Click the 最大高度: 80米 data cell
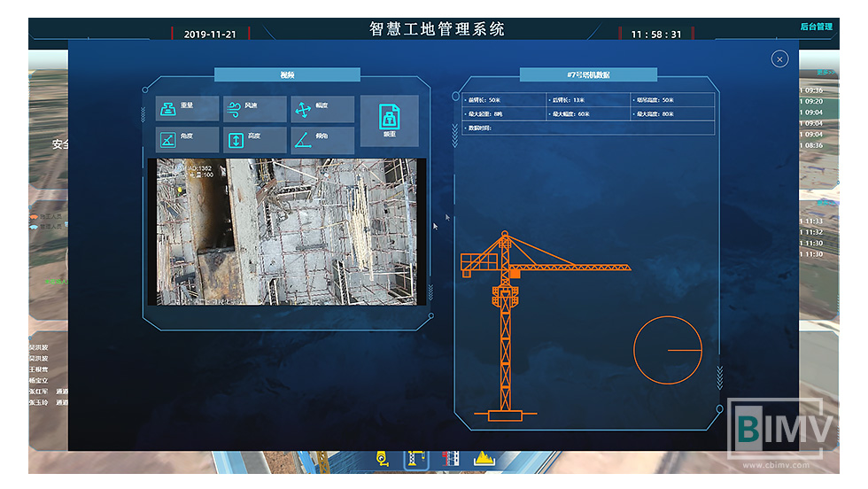868x489 pixels. click(x=672, y=114)
